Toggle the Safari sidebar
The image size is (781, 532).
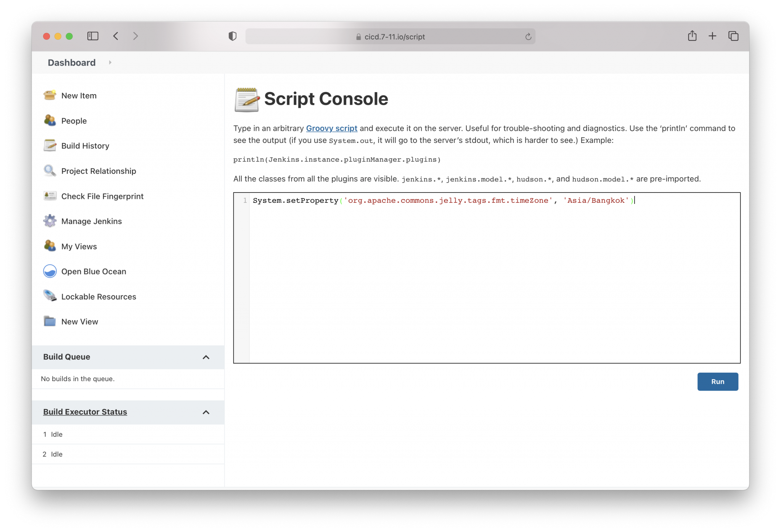[x=93, y=36]
